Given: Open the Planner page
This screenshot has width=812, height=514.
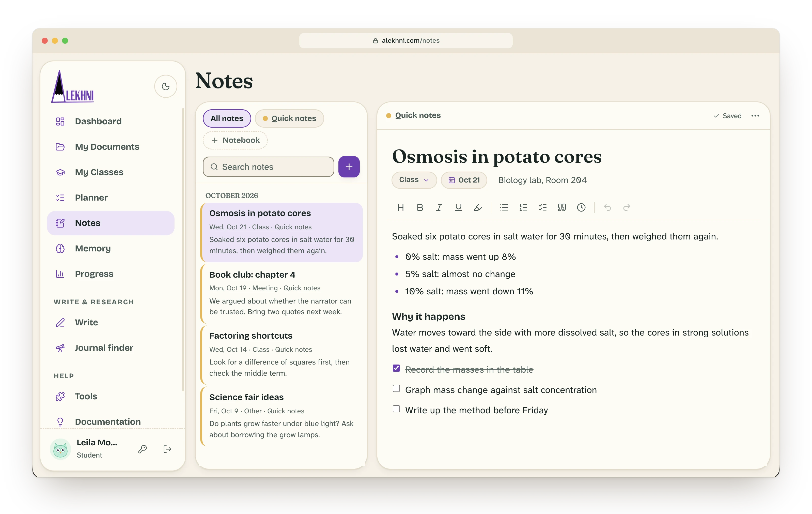Looking at the screenshot, I should [111, 198].
